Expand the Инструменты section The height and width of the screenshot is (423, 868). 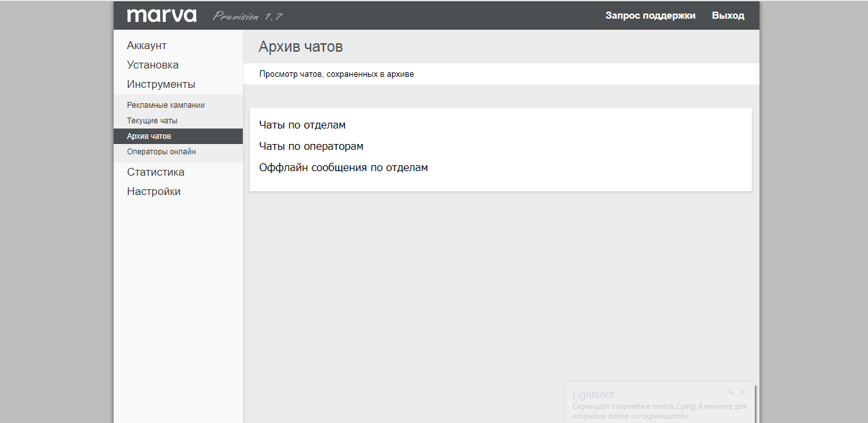[x=160, y=84]
